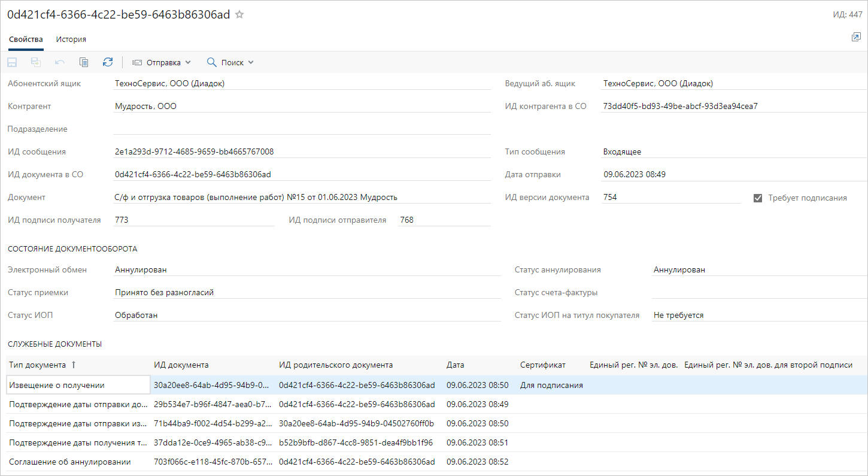Click the save icon in toolbar
The width and height of the screenshot is (868, 476).
click(12, 62)
